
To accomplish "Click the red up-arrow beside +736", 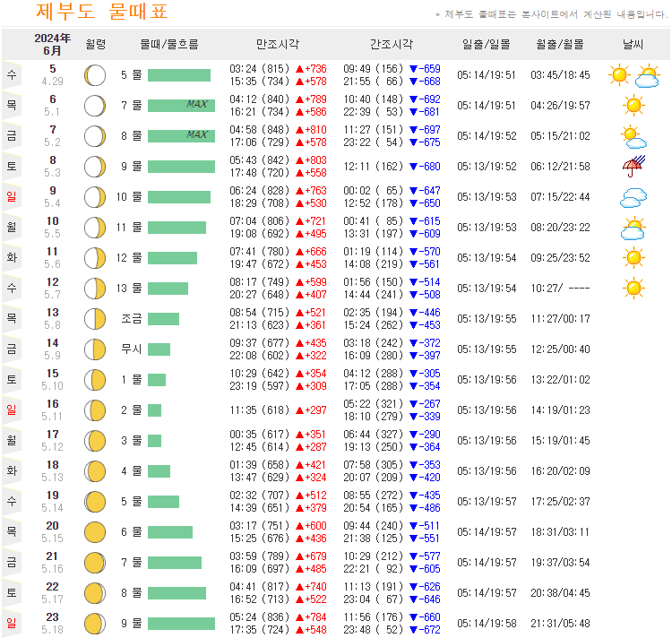I will (x=299, y=69).
